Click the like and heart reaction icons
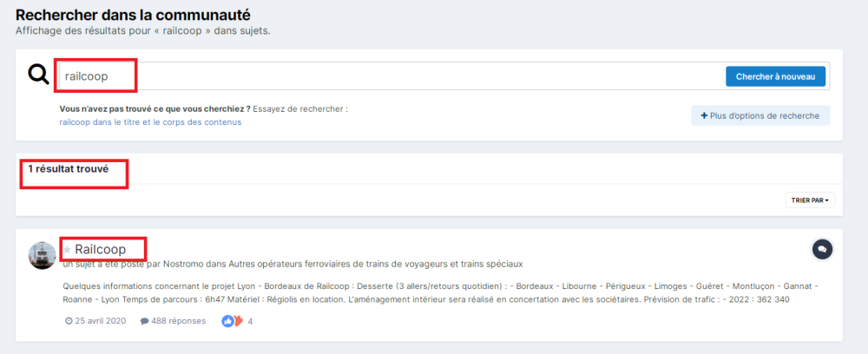The image size is (868, 354). pyautogui.click(x=233, y=321)
